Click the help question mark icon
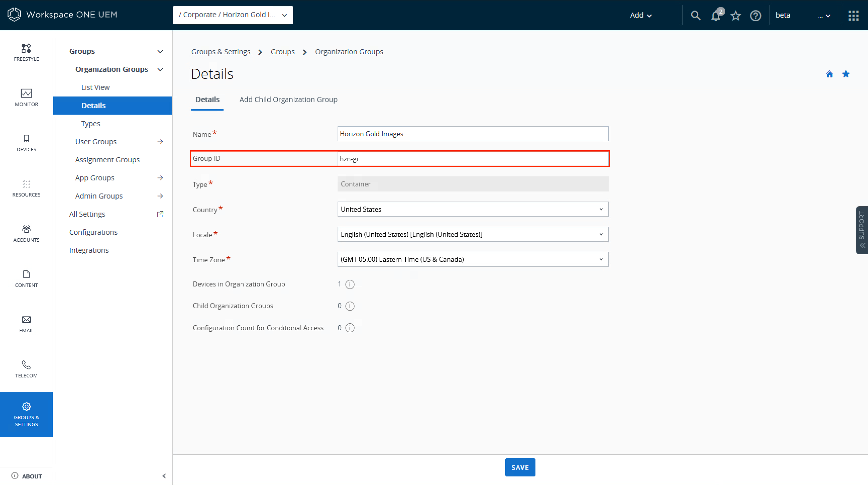Viewport: 868px width, 485px height. coord(755,15)
